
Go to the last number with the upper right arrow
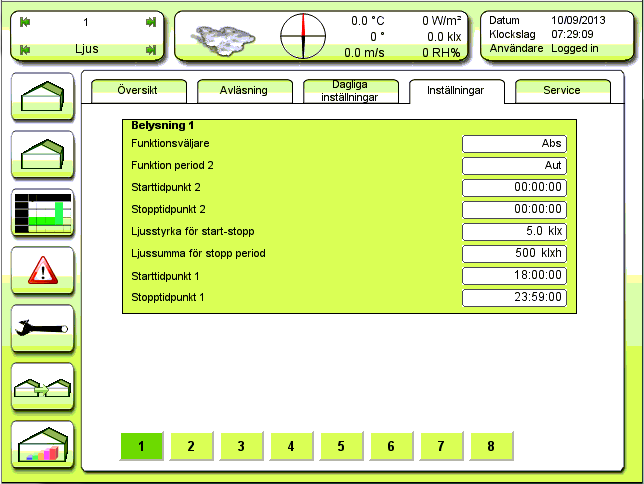point(151,22)
